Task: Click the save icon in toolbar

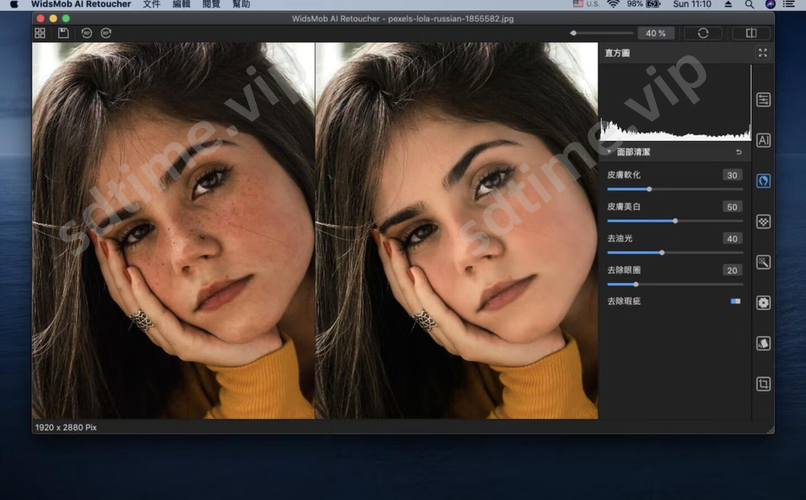Action: (63, 33)
